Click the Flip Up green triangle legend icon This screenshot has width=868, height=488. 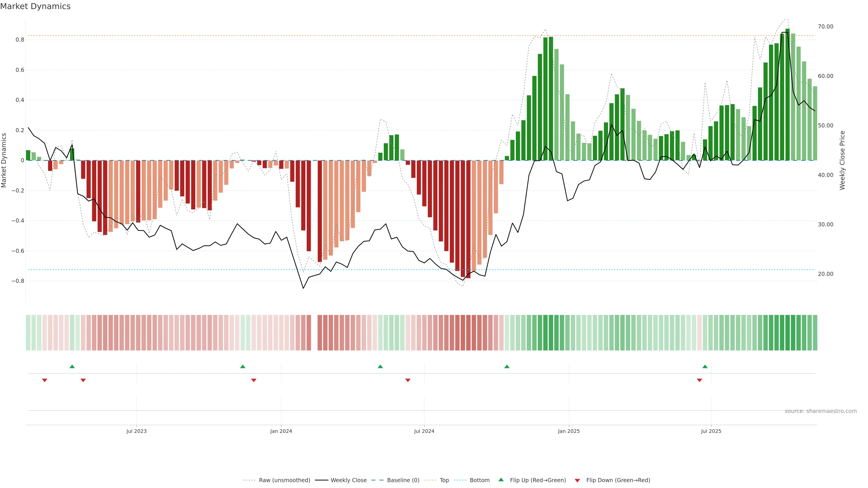click(x=501, y=480)
